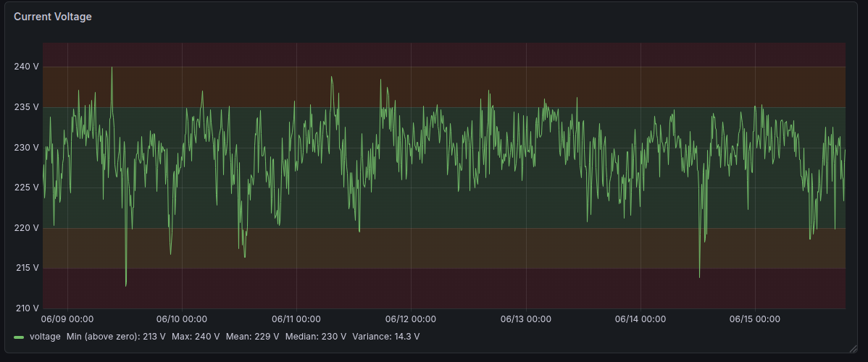Click the 06/11 00:00 time axis label
The height and width of the screenshot is (362, 868).
pos(297,319)
